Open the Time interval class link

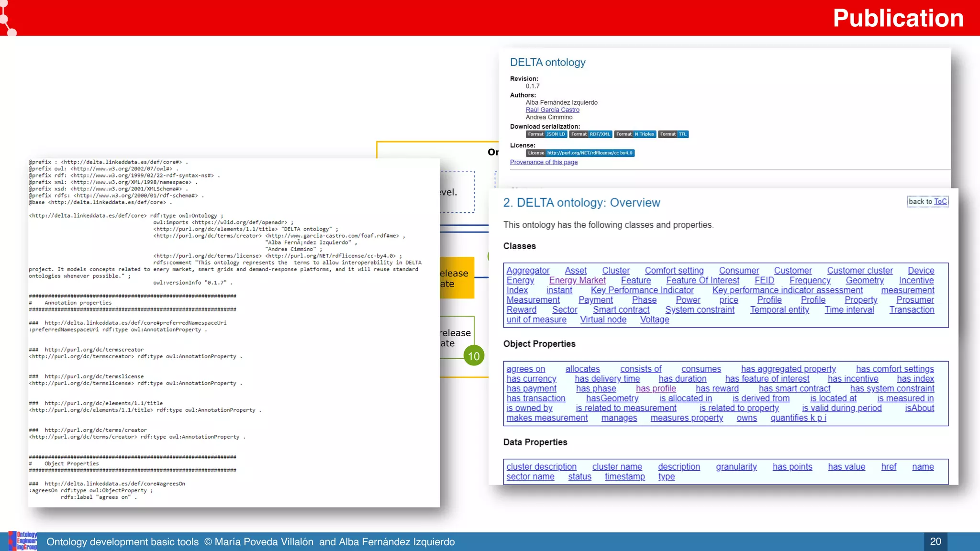point(849,310)
